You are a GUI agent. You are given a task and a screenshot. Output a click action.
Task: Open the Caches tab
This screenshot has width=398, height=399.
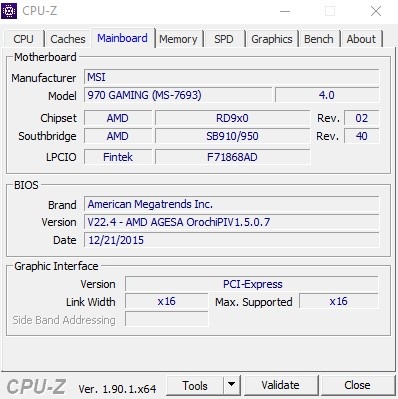pyautogui.click(x=68, y=39)
